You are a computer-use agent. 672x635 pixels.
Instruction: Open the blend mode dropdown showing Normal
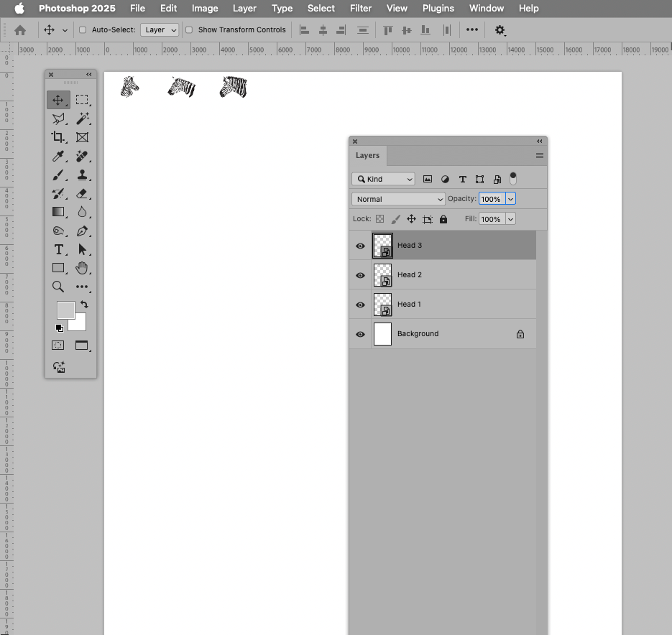pyautogui.click(x=397, y=198)
